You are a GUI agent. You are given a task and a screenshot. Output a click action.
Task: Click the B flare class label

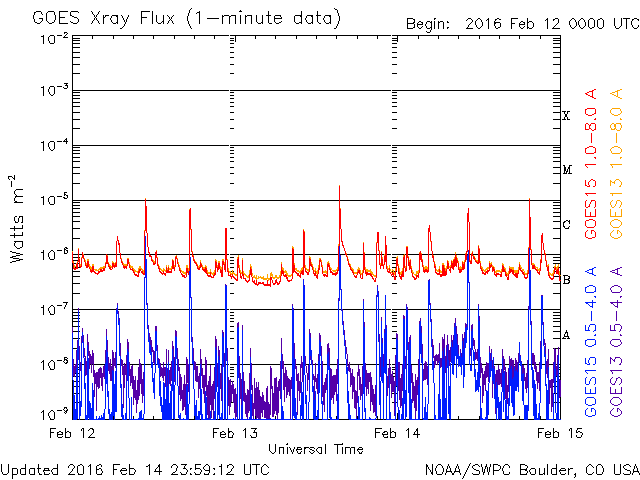(x=566, y=280)
